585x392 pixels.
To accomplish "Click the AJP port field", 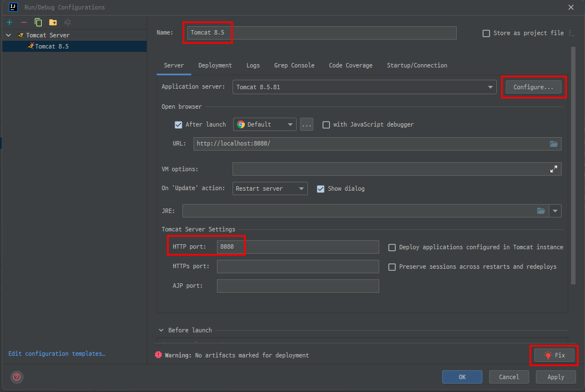I will click(x=298, y=286).
